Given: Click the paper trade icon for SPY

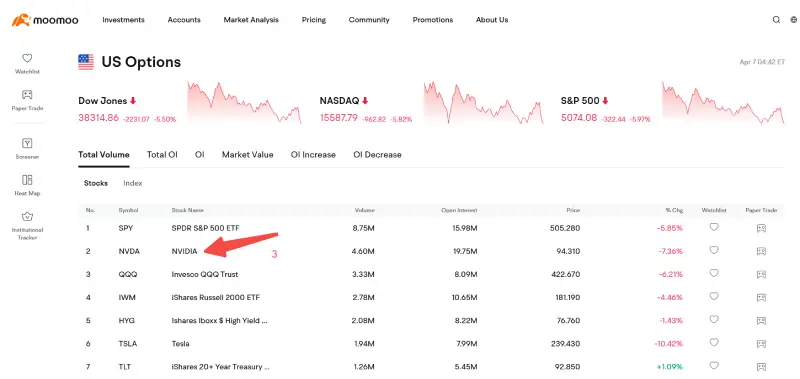Looking at the screenshot, I should pyautogui.click(x=761, y=229).
